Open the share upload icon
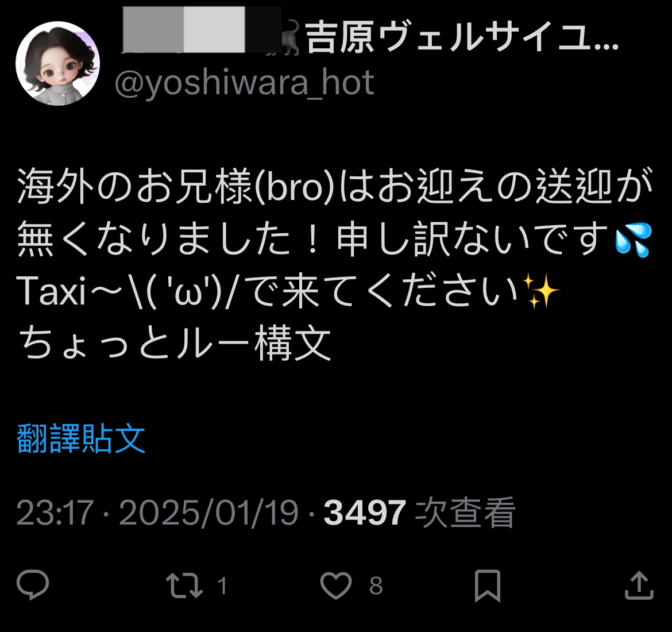The image size is (672, 632). coord(639,585)
